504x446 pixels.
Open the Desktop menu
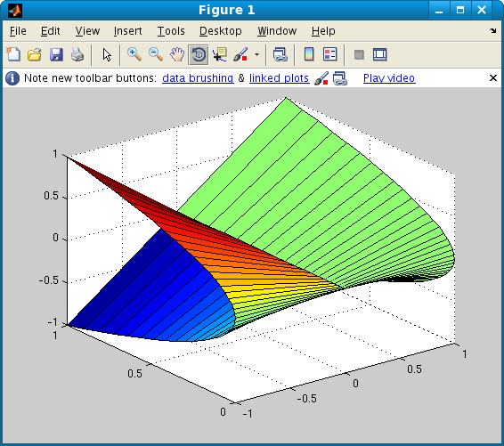pyautogui.click(x=221, y=31)
